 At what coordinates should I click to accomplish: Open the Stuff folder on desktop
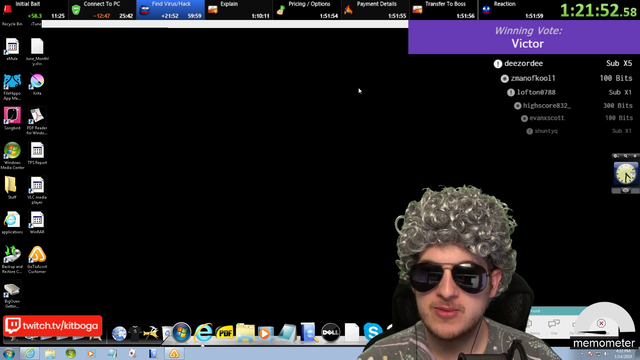tap(11, 188)
